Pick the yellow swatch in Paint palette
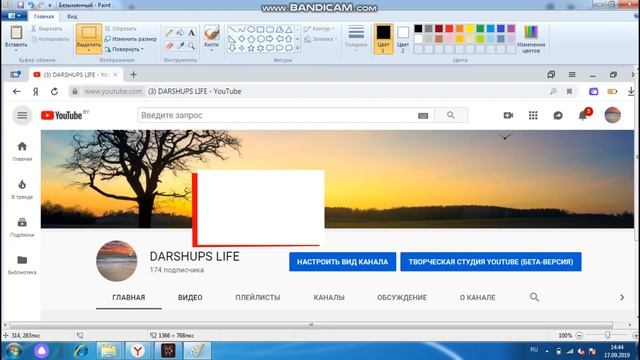The image size is (640, 360). (470, 28)
